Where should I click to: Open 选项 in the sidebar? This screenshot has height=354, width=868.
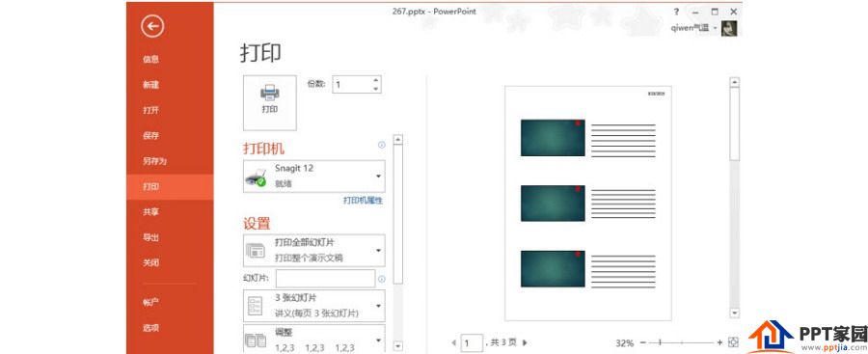tap(150, 328)
